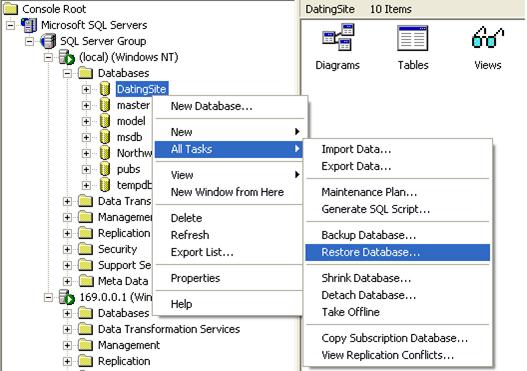This screenshot has width=527, height=371.
Task: Select the Console Root label
Action: (54, 9)
